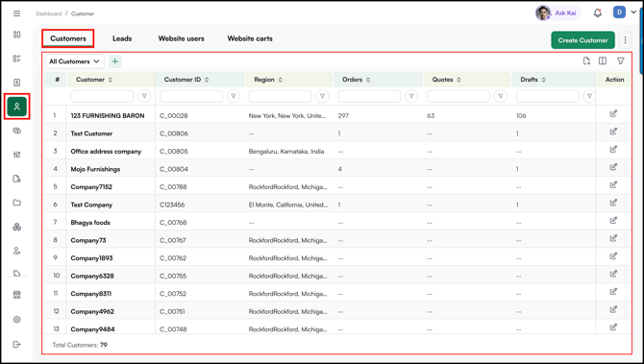Open the Company6328 customer
The image size is (644, 364).
pyautogui.click(x=92, y=276)
